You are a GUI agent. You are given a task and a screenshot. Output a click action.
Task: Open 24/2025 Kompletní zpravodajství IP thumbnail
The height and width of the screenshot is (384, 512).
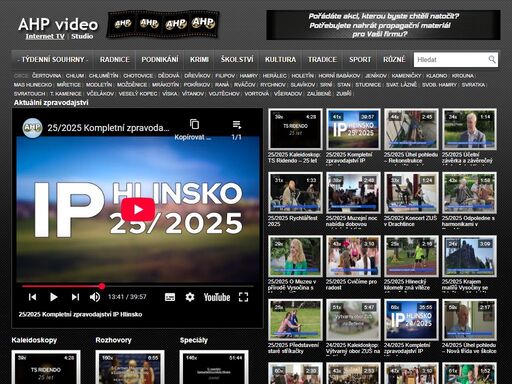411,320
